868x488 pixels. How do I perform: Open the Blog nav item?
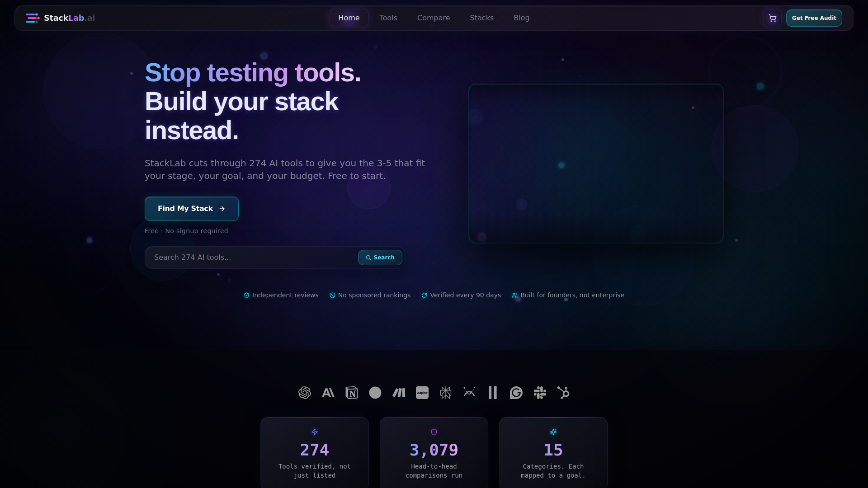(x=522, y=18)
